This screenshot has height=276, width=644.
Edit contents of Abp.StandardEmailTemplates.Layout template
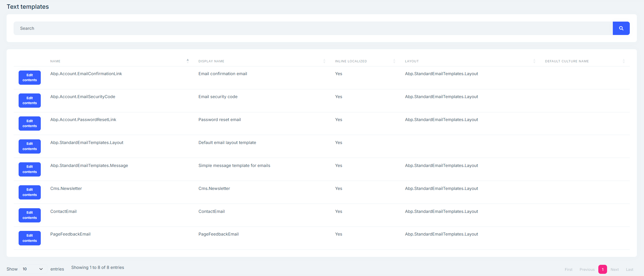[30, 146]
